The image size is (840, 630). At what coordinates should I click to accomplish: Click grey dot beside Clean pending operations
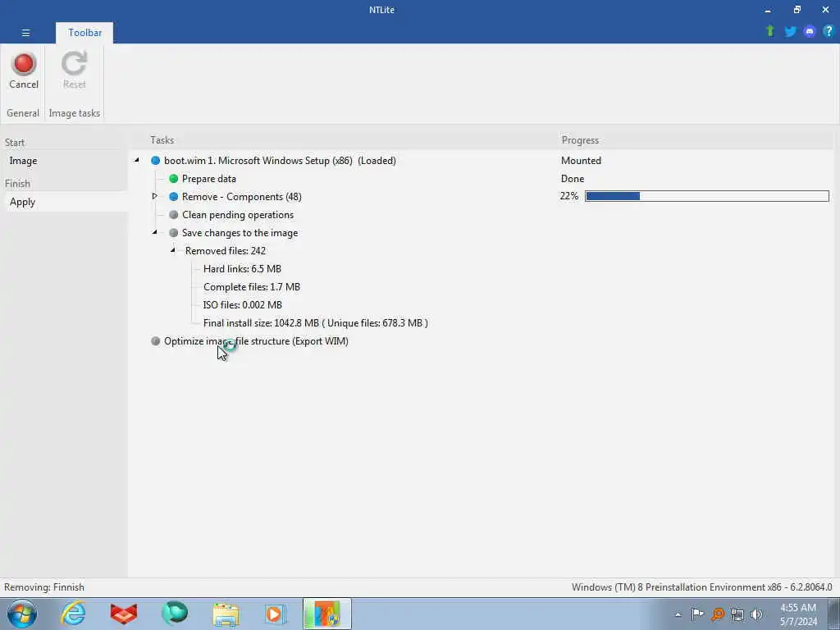174,215
